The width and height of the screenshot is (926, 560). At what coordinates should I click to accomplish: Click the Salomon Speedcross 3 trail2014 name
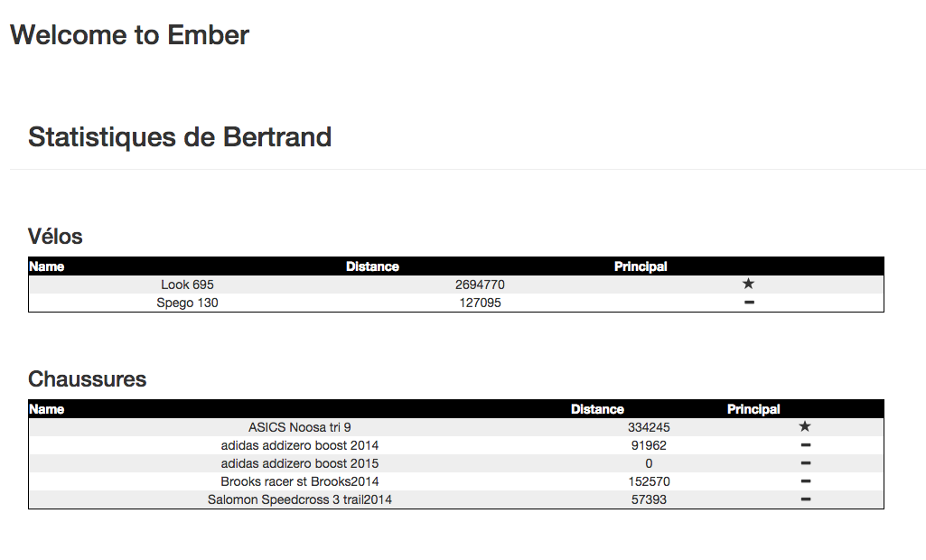[299, 499]
